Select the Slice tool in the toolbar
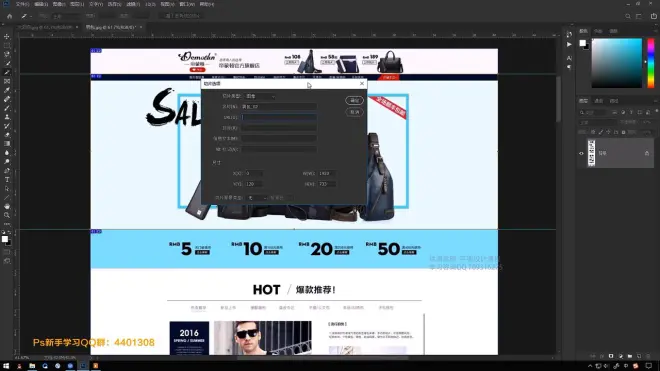 pos(7,72)
